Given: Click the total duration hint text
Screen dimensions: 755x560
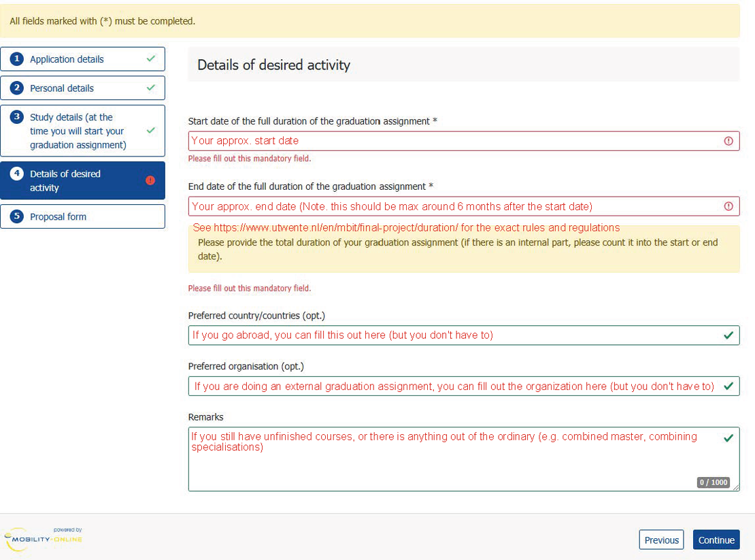Looking at the screenshot, I should [458, 250].
